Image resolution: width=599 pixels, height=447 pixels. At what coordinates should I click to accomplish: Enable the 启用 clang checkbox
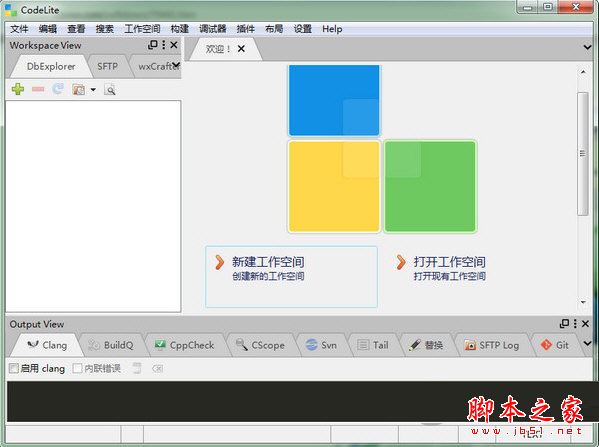(14, 368)
